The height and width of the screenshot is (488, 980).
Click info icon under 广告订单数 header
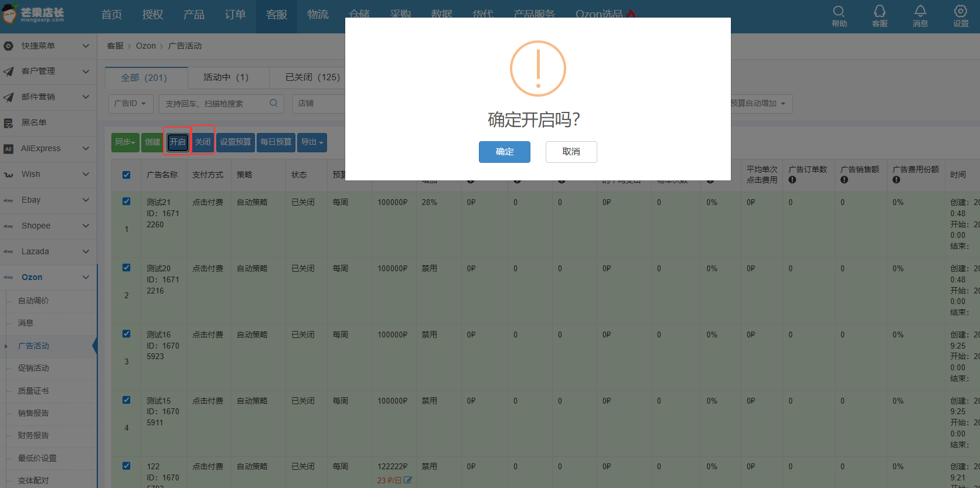click(792, 180)
